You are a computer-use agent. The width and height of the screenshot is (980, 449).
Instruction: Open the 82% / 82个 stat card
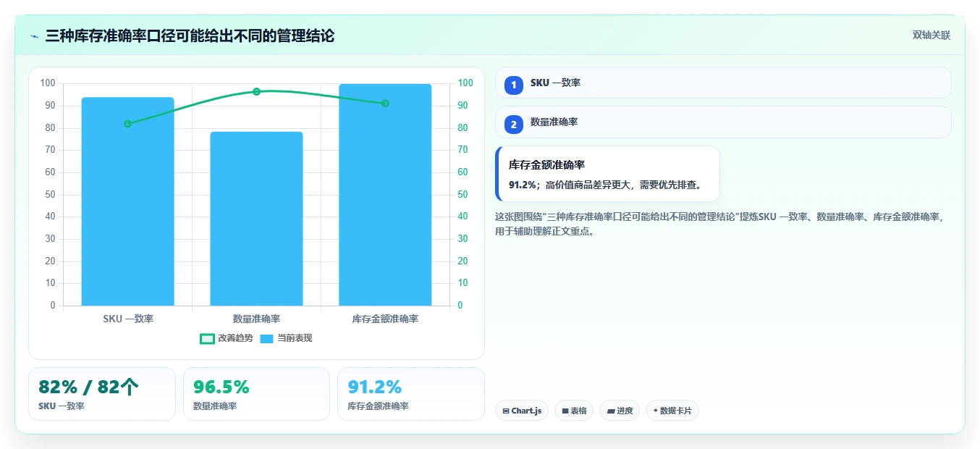pyautogui.click(x=102, y=394)
